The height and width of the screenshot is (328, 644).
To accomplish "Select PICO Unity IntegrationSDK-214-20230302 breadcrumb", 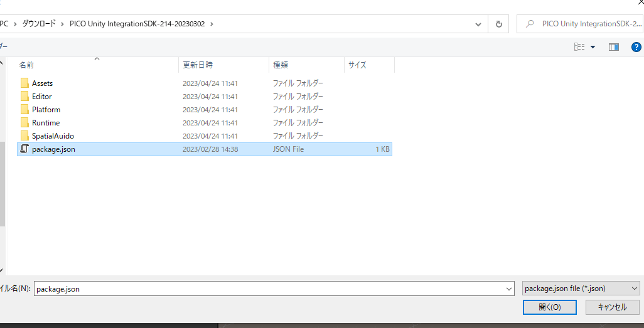I will pyautogui.click(x=137, y=24).
